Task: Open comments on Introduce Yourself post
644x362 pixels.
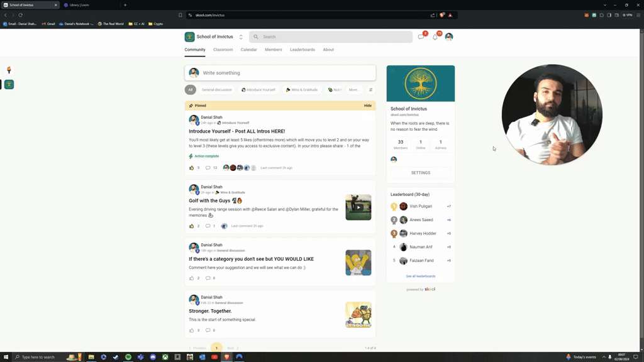Action: point(208,168)
